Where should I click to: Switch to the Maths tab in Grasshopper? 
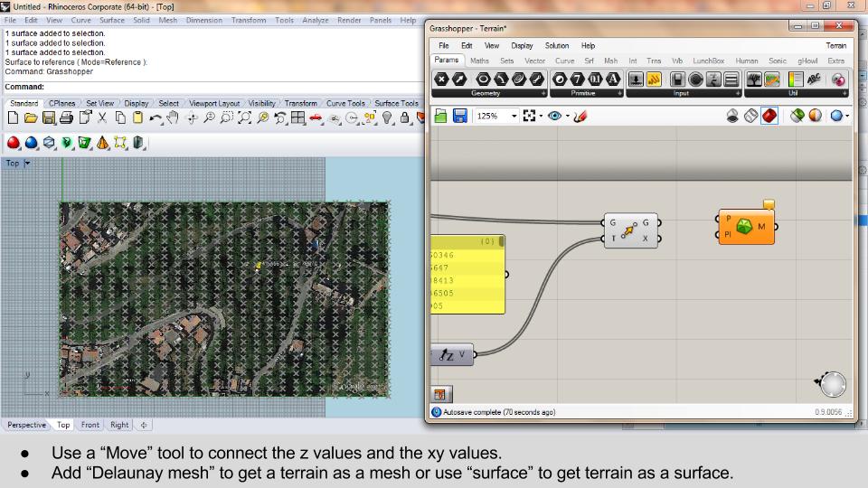479,61
